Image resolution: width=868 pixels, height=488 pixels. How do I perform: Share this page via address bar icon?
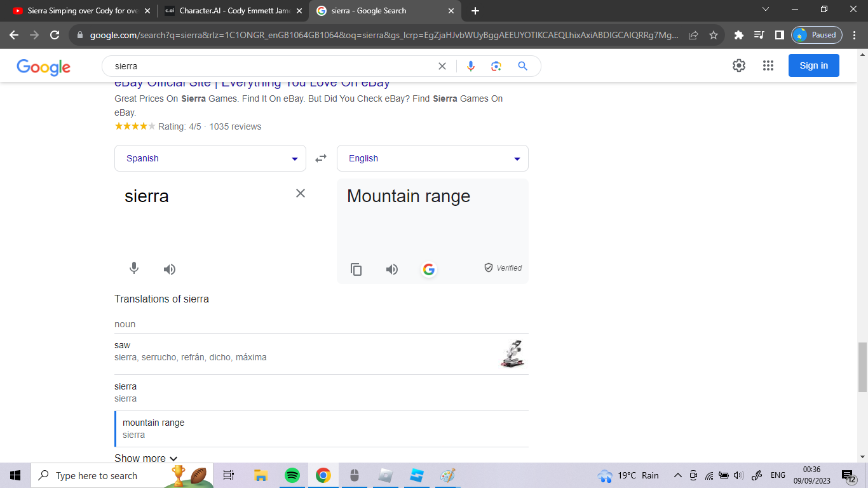(693, 35)
